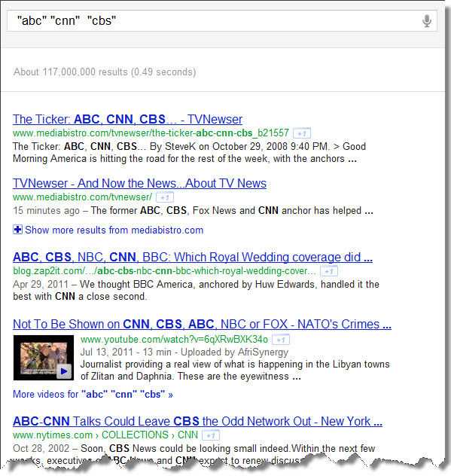Show more results from mediabistro.com
Image resolution: width=451 pixels, height=476 pixels.
point(114,230)
